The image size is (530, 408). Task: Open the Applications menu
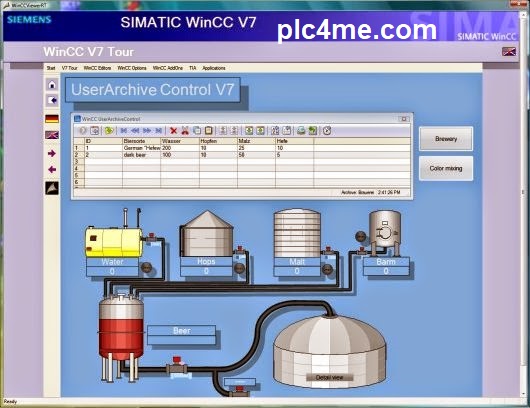[214, 68]
